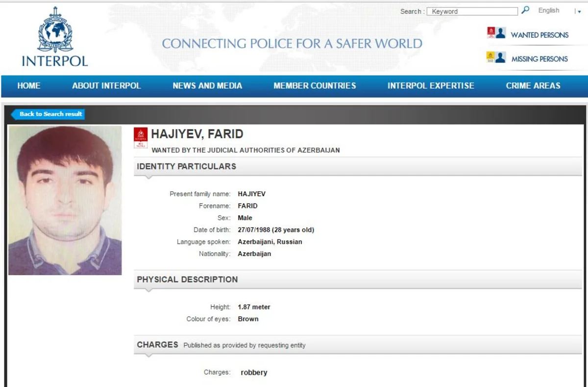
Task: Open the MEMBER COUNTRIES menu
Action: tap(314, 86)
